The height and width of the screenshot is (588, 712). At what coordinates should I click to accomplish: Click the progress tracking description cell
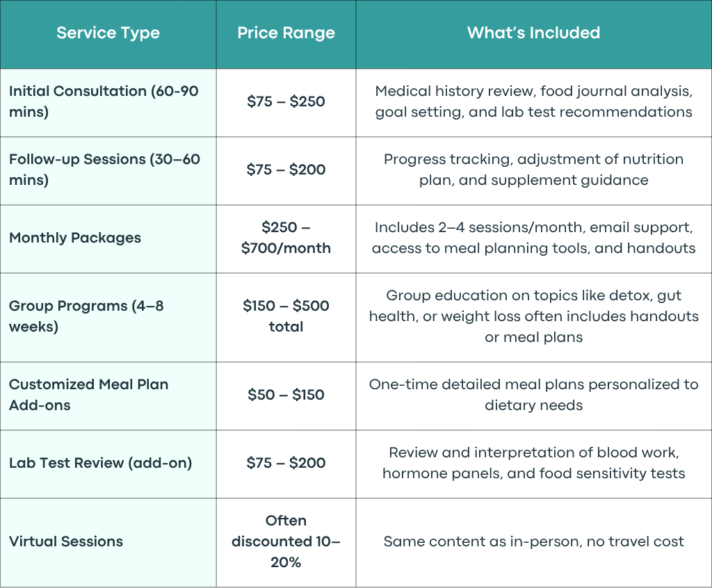(533, 170)
